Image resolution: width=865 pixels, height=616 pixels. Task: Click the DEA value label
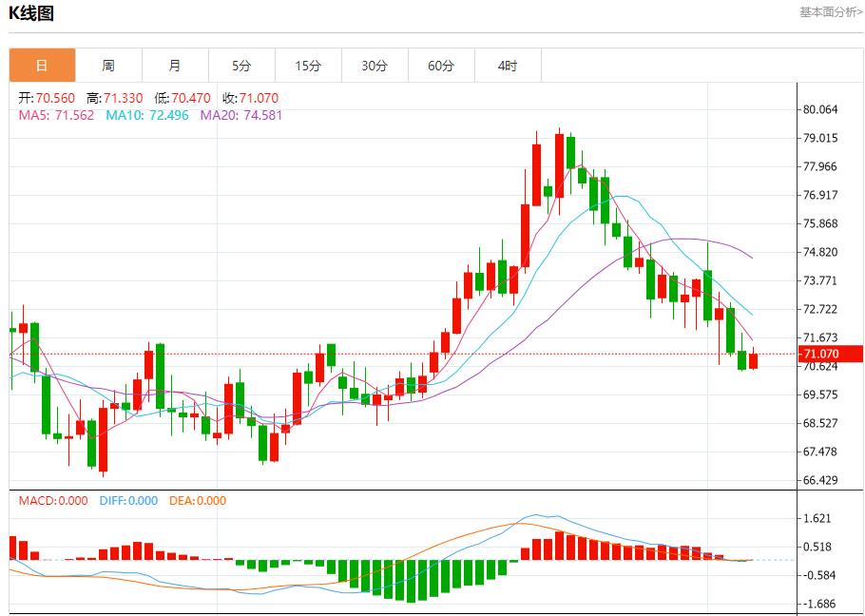[x=198, y=501]
